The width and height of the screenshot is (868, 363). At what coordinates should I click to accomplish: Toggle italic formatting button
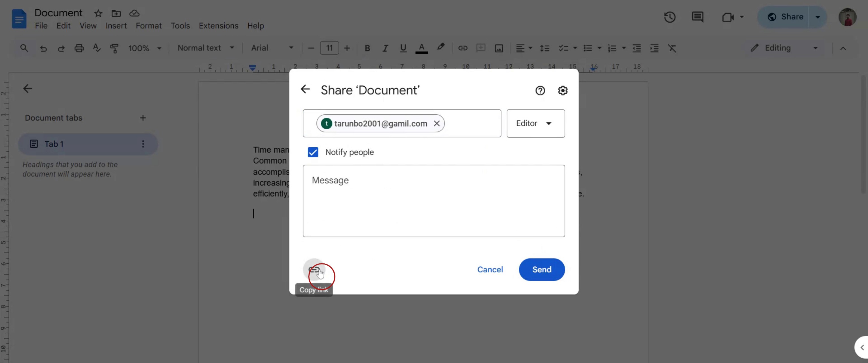[385, 48]
